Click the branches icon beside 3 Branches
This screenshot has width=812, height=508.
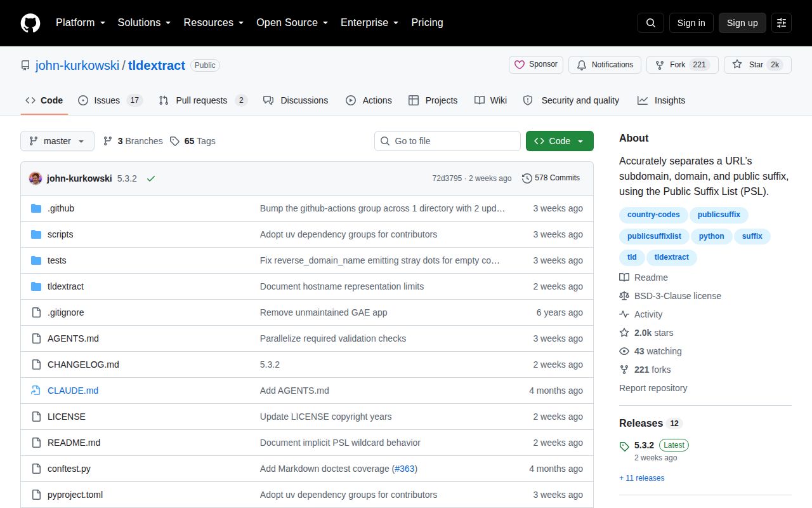108,141
